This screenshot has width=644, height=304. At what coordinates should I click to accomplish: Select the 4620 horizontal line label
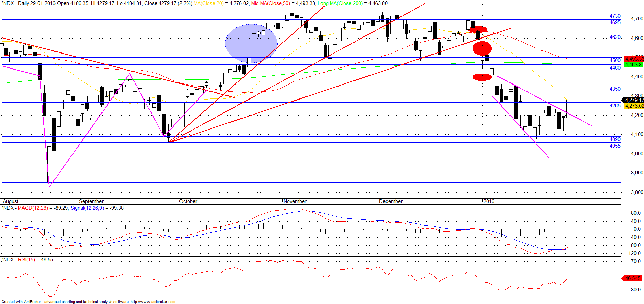coord(615,37)
